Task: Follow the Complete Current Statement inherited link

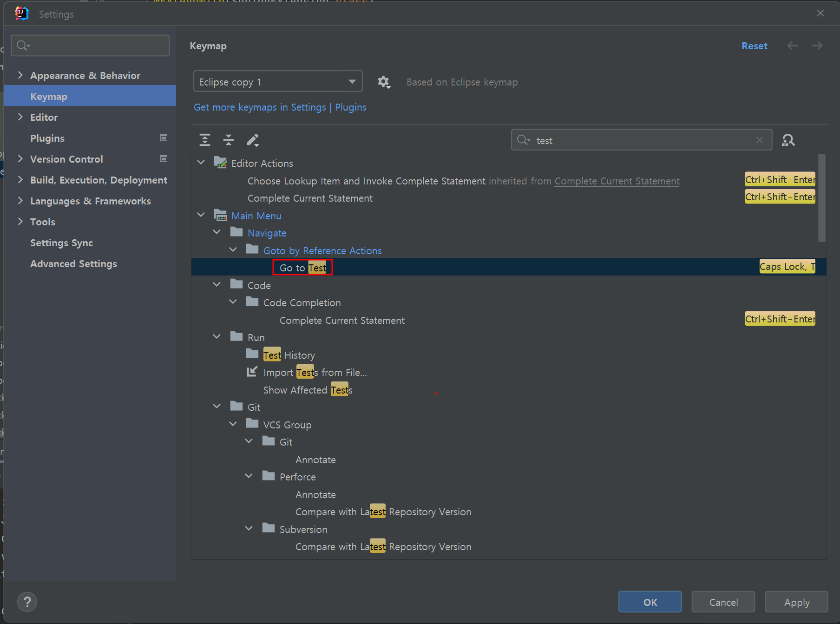Action: coord(617,181)
